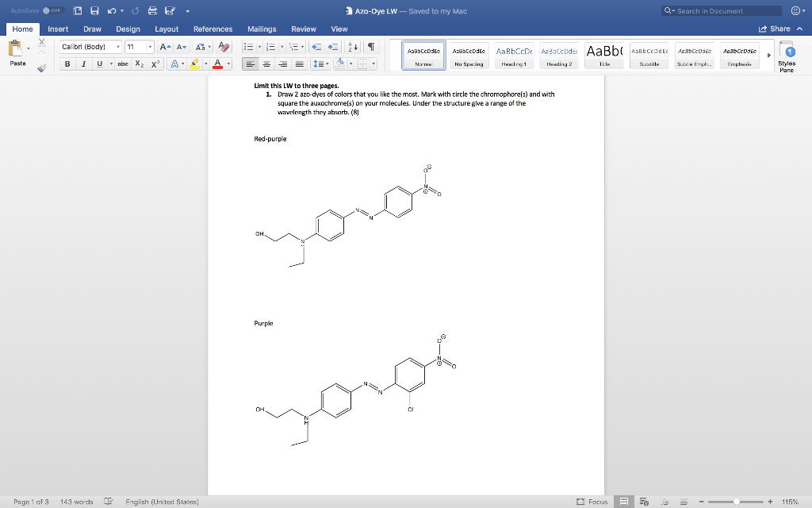Viewport: 812px width, 508px height.
Task: Toggle bold formatting
Action: (67, 63)
